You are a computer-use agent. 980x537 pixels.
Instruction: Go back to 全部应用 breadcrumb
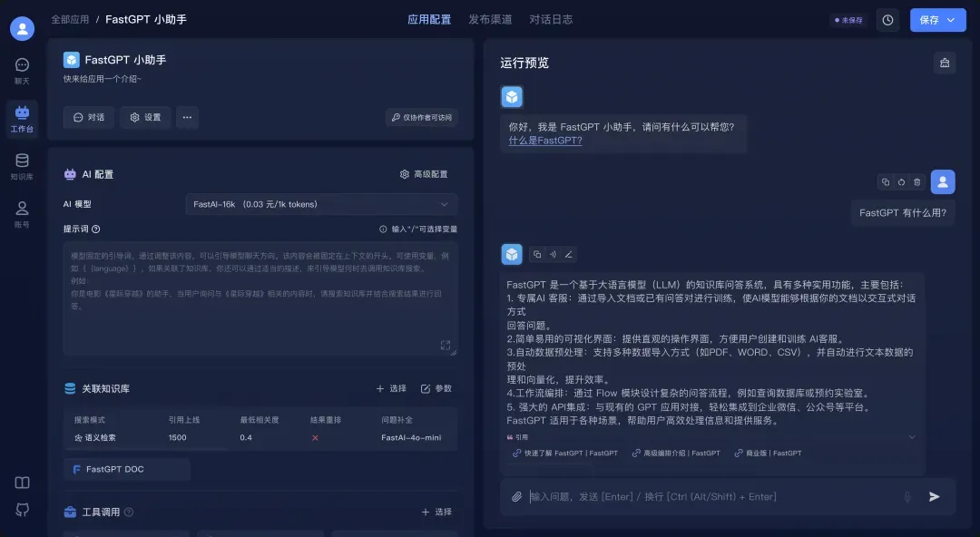[70, 19]
